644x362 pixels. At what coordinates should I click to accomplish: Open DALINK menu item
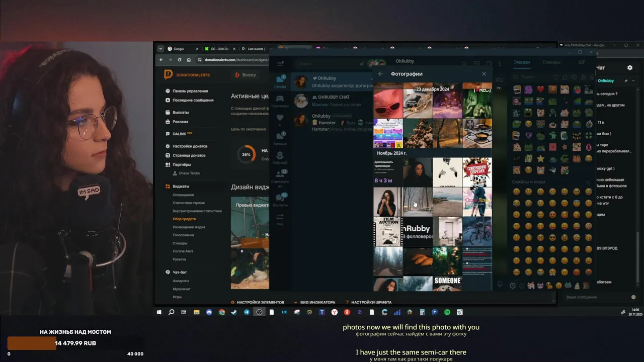pos(179,134)
